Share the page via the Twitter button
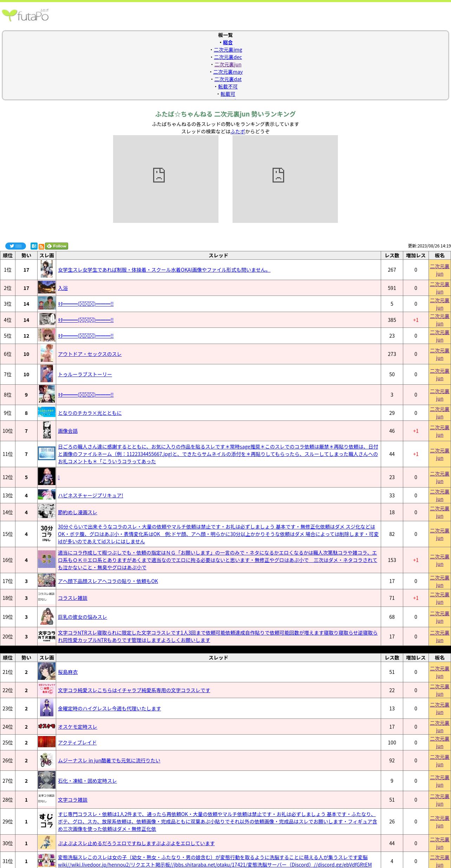Viewport: 451px width, 868px height. 15,246
